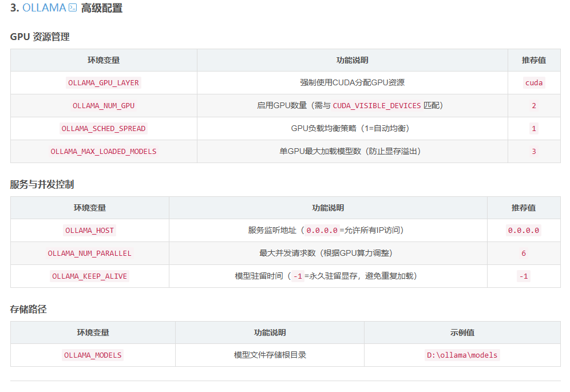The height and width of the screenshot is (392, 570).
Task: Select the OLLAMA_MAX_LOADED_MODELS variable code
Action: (104, 152)
